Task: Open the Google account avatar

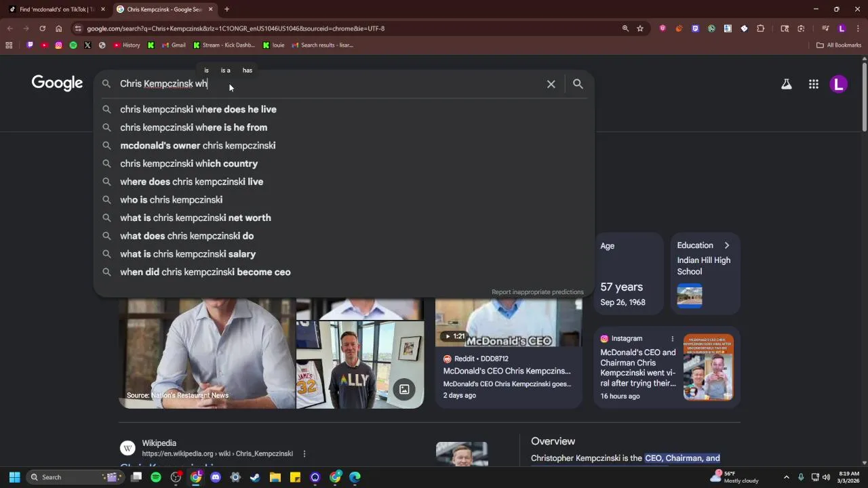Action: click(839, 84)
